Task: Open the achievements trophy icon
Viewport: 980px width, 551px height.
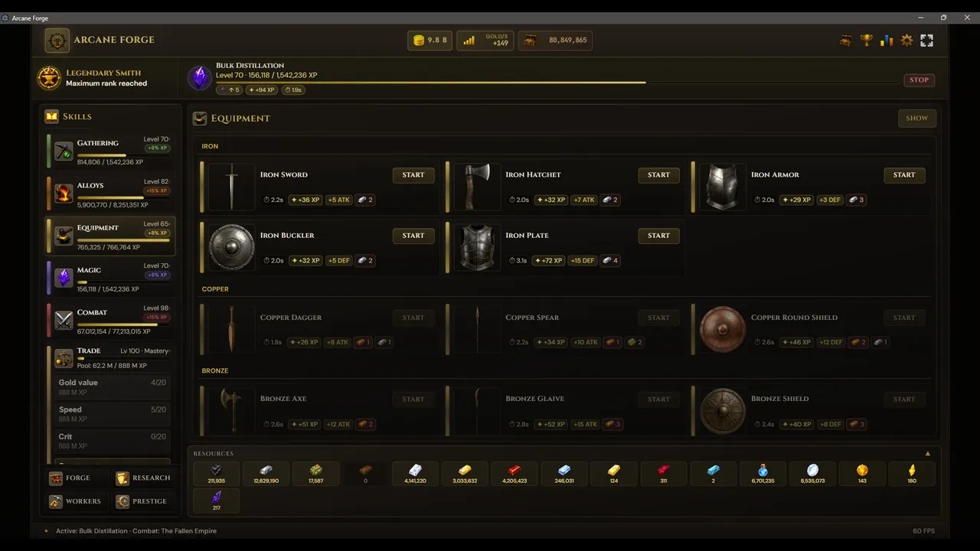Action: [866, 41]
